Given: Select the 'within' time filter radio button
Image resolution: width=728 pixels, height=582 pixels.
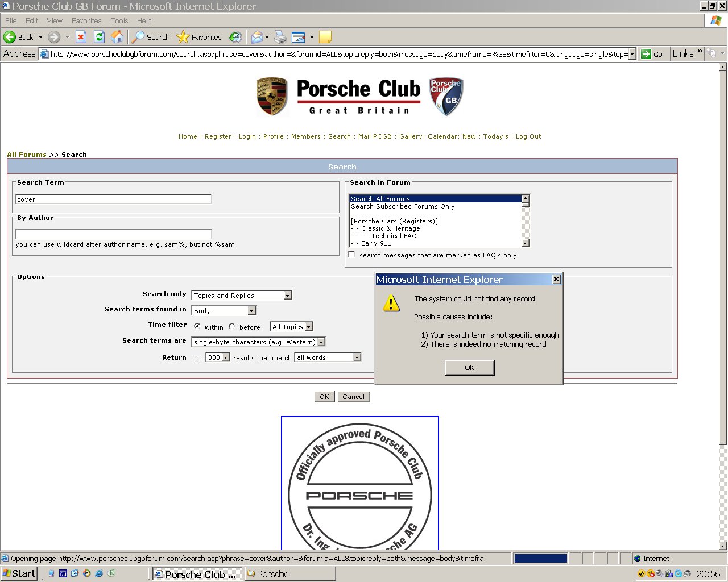Looking at the screenshot, I should click(197, 326).
